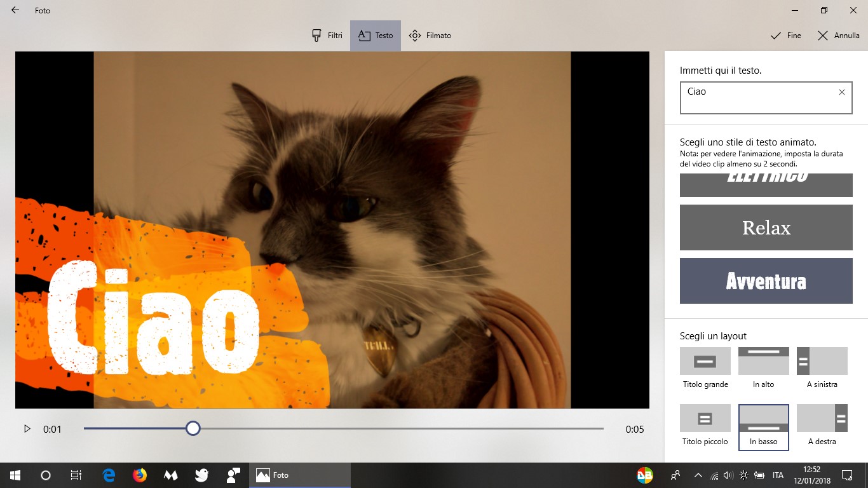
Task: Open the M-shaped app in taskbar
Action: 171,475
